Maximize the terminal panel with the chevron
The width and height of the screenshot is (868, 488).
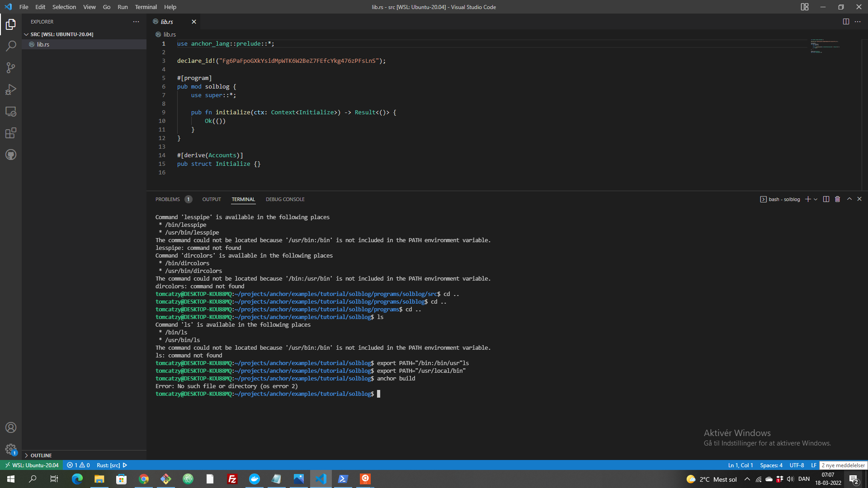849,199
